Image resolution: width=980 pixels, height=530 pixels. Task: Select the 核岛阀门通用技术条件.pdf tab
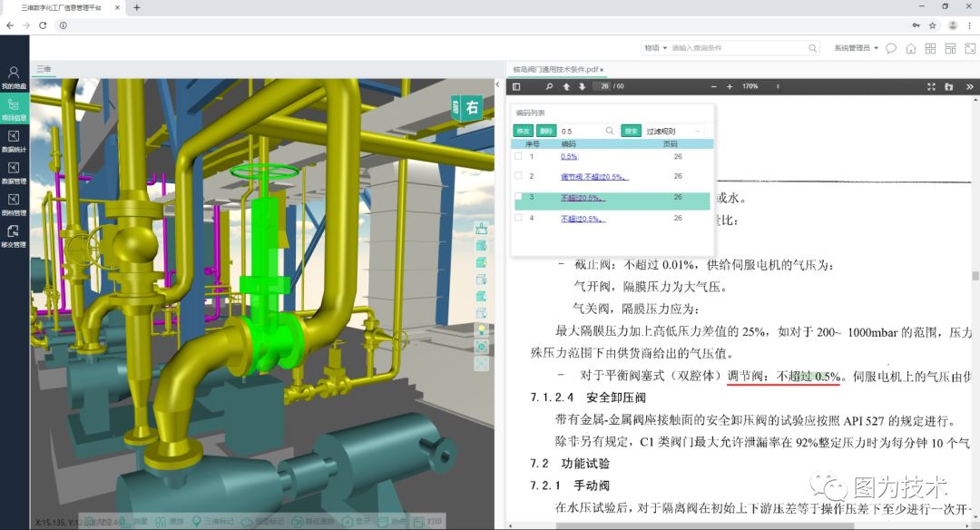click(x=555, y=69)
